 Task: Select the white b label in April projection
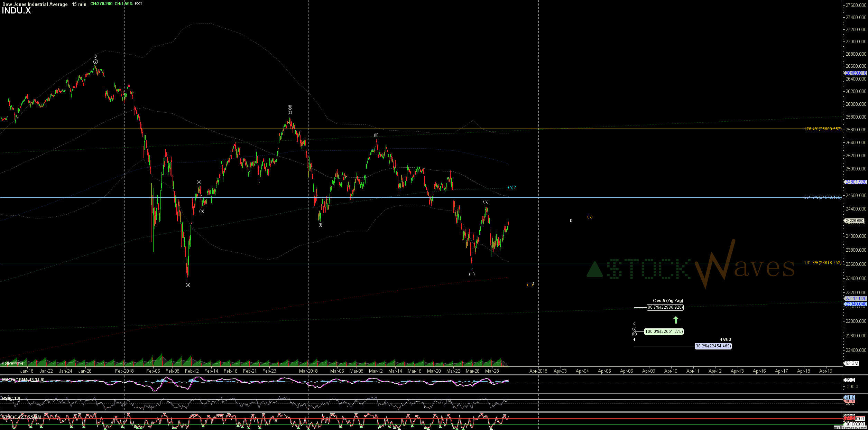(x=571, y=221)
